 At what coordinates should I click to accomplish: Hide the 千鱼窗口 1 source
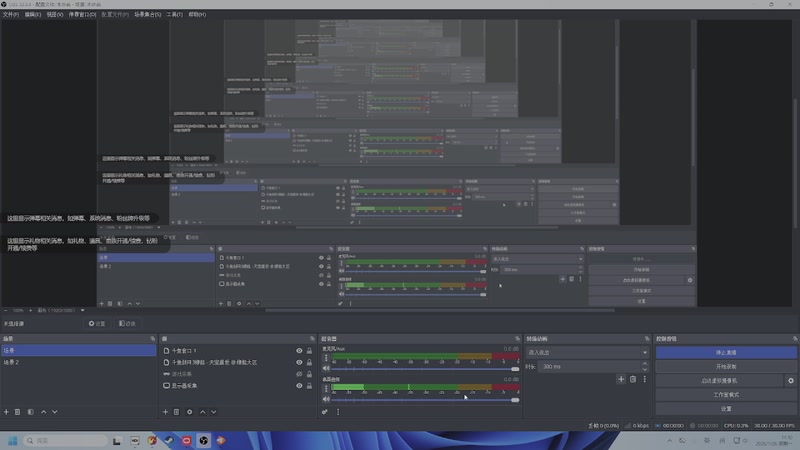[299, 351]
